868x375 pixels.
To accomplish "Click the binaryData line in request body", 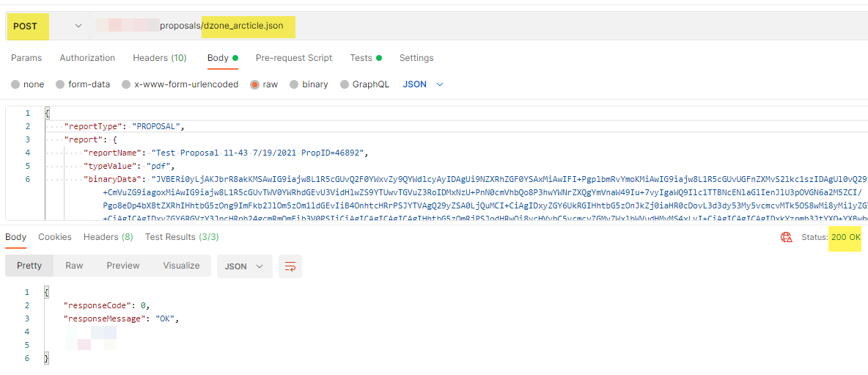I will (475, 179).
